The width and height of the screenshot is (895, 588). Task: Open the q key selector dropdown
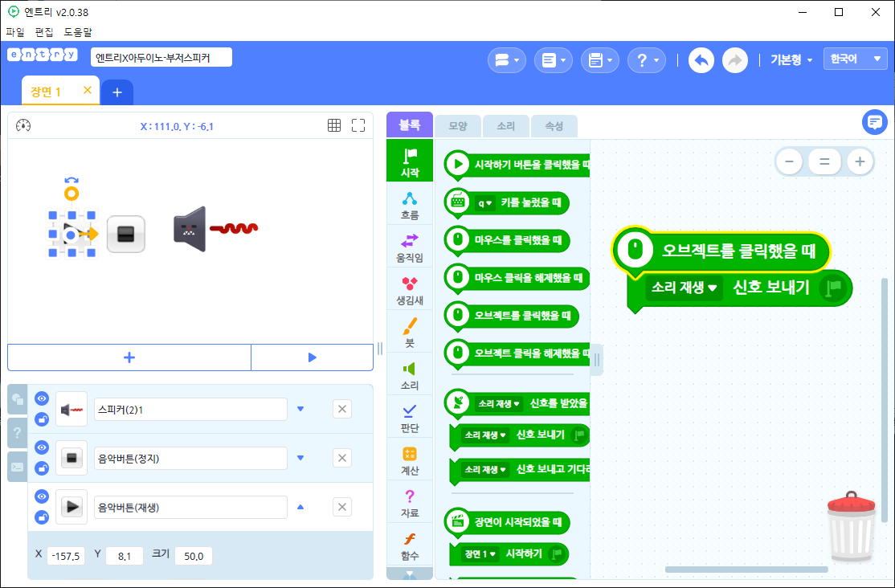(x=485, y=203)
